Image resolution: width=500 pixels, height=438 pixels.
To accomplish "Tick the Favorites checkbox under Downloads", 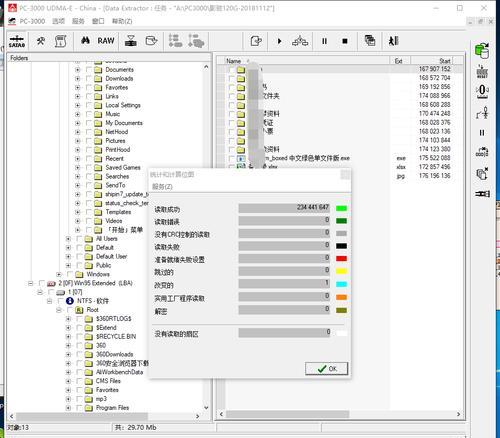I will coord(89,88).
